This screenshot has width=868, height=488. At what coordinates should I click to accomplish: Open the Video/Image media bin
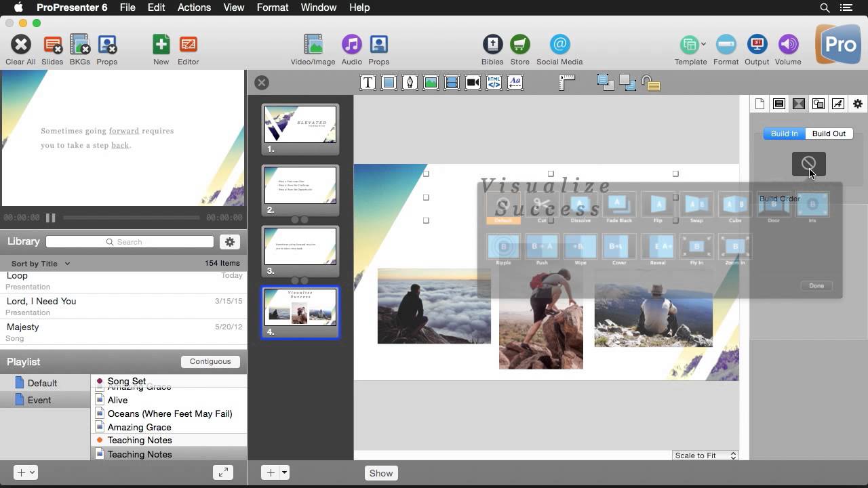coord(313,45)
